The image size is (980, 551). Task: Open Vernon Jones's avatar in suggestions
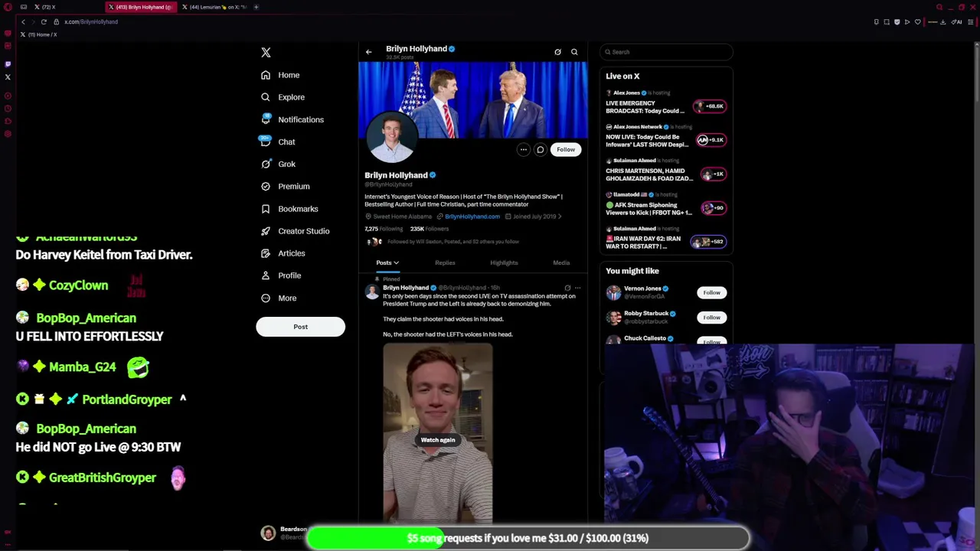point(613,292)
